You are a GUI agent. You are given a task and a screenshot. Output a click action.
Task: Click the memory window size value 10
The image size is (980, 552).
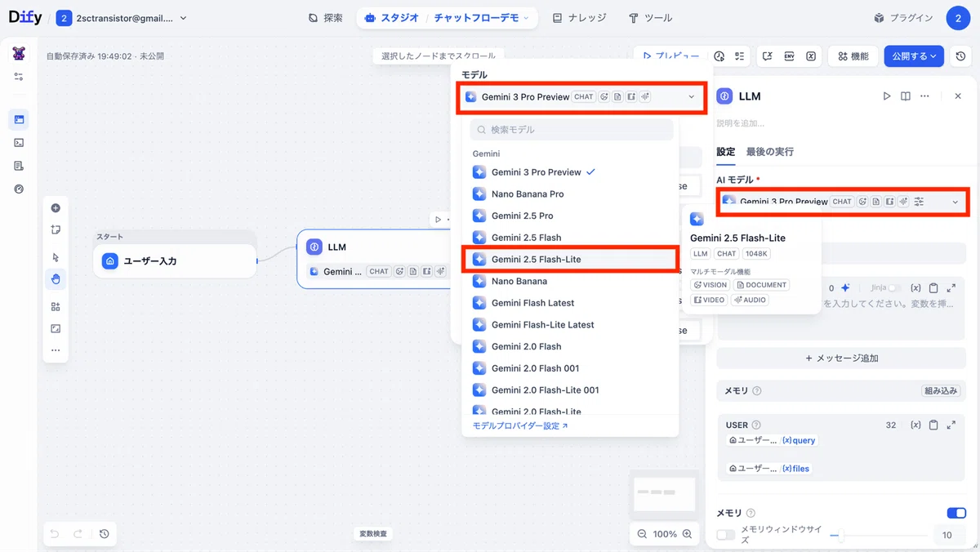(x=947, y=536)
